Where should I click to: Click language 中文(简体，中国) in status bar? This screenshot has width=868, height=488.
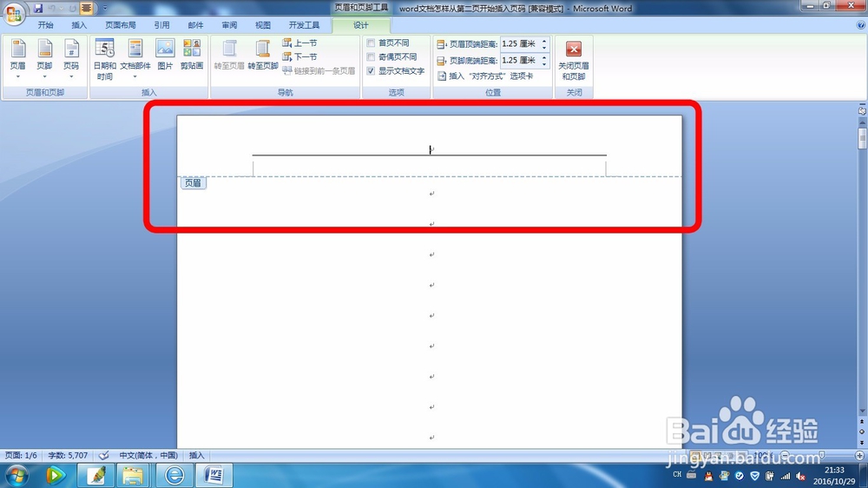[x=148, y=455]
